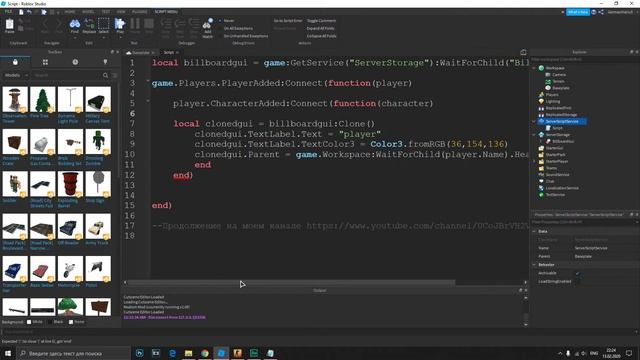Click Toggle Comment in the ribbon
The width and height of the screenshot is (640, 360).
(x=321, y=20)
